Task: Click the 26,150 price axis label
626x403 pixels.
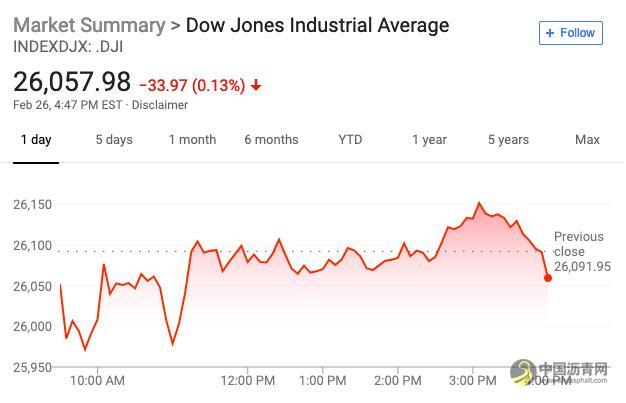Action: pos(34,204)
